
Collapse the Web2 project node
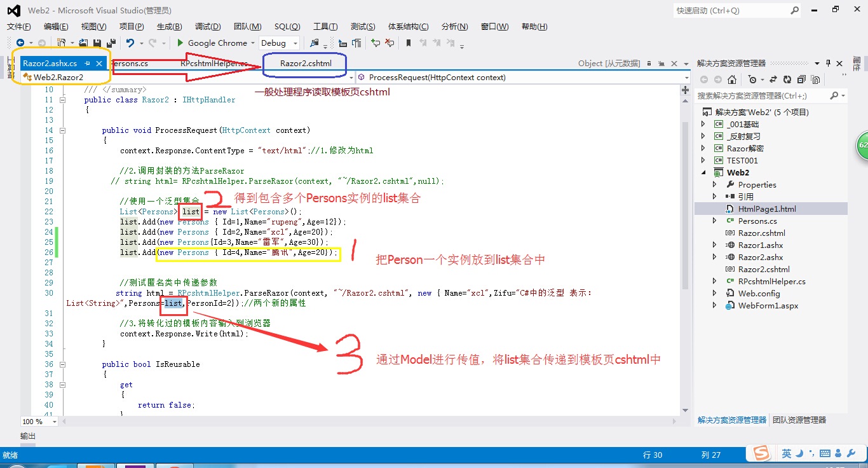[x=703, y=172]
